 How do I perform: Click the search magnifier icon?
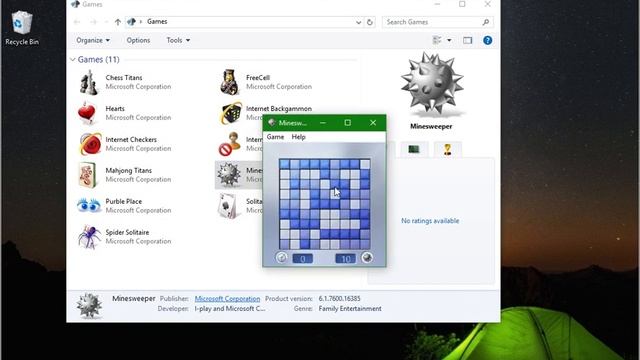tap(485, 22)
